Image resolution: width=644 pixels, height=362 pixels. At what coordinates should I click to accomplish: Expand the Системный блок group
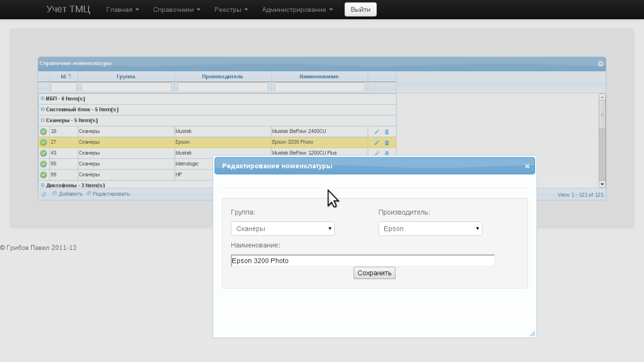(x=43, y=109)
